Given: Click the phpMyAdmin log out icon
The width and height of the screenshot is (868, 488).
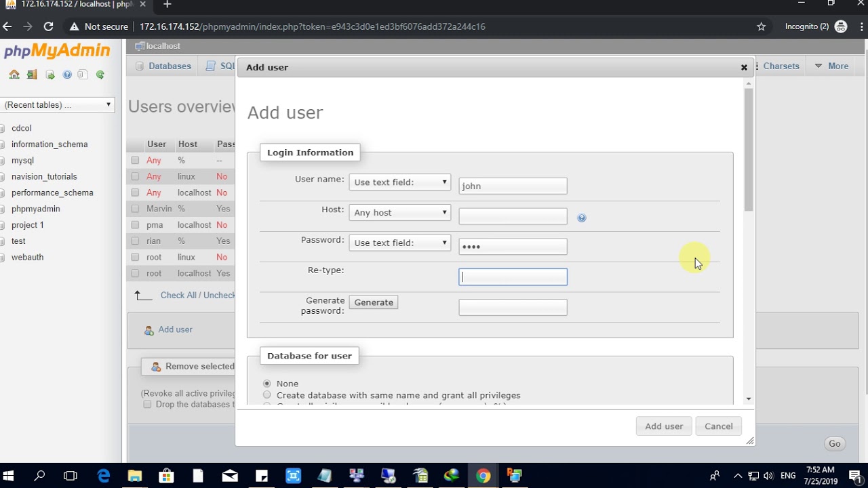Looking at the screenshot, I should click(32, 75).
